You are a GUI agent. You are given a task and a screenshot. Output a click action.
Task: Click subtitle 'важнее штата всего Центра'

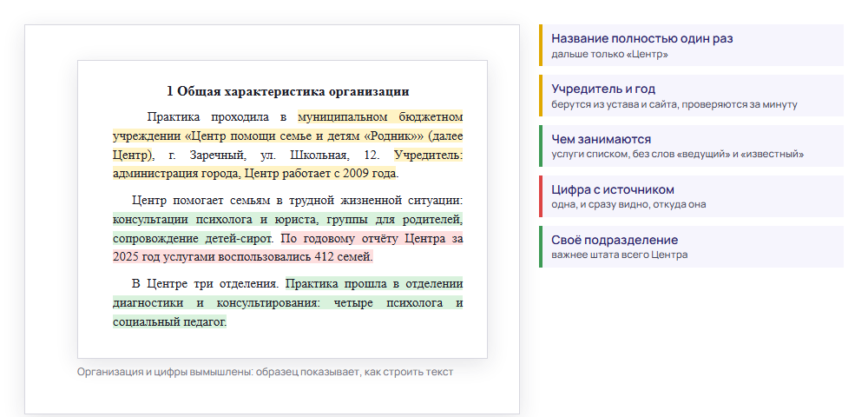point(620,255)
